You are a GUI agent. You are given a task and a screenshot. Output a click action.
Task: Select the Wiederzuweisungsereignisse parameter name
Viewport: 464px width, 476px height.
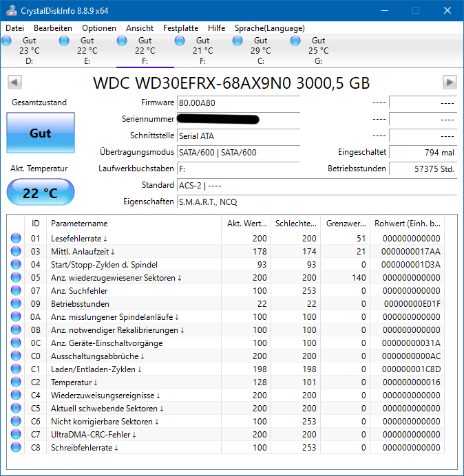point(105,396)
